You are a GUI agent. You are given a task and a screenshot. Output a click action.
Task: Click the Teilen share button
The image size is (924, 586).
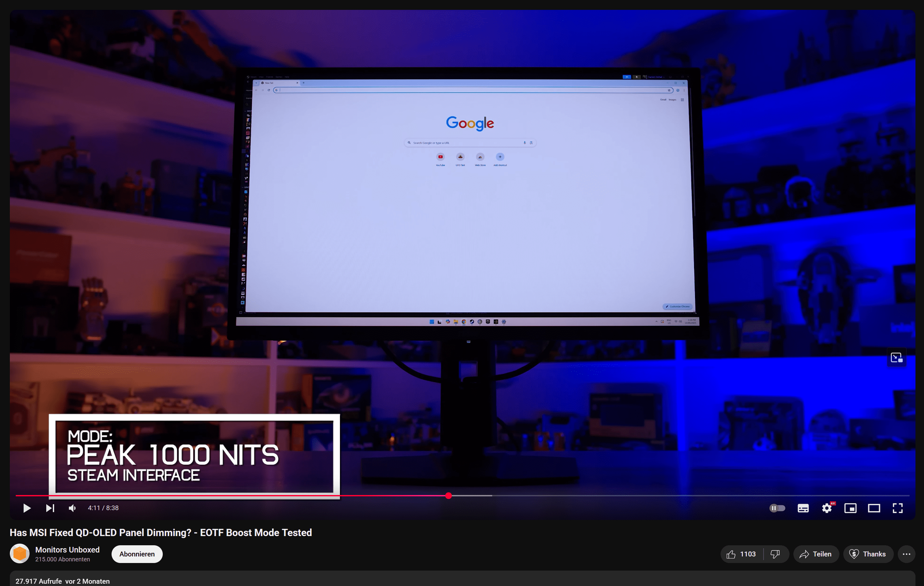815,554
